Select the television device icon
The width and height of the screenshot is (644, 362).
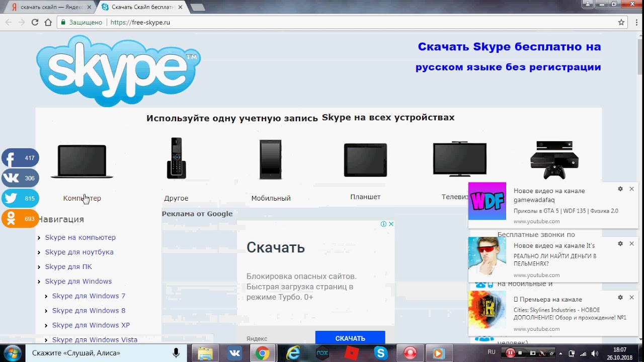(460, 159)
